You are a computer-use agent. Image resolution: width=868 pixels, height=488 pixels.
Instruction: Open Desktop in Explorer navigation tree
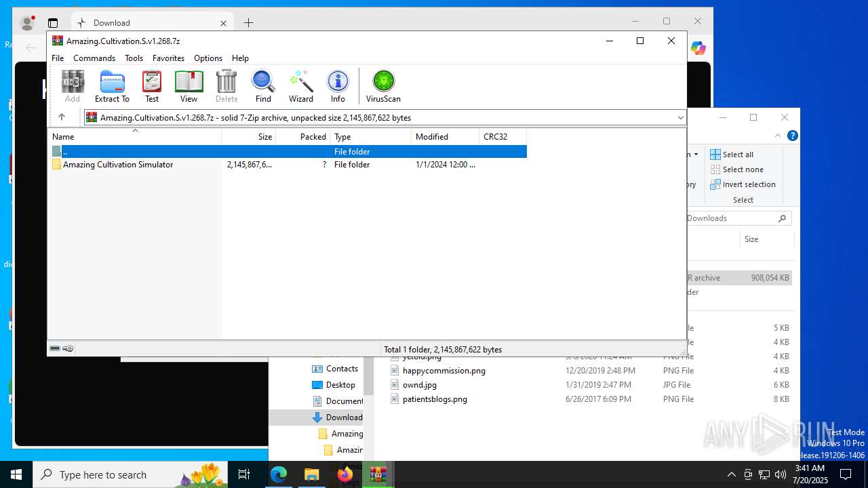pos(333,385)
